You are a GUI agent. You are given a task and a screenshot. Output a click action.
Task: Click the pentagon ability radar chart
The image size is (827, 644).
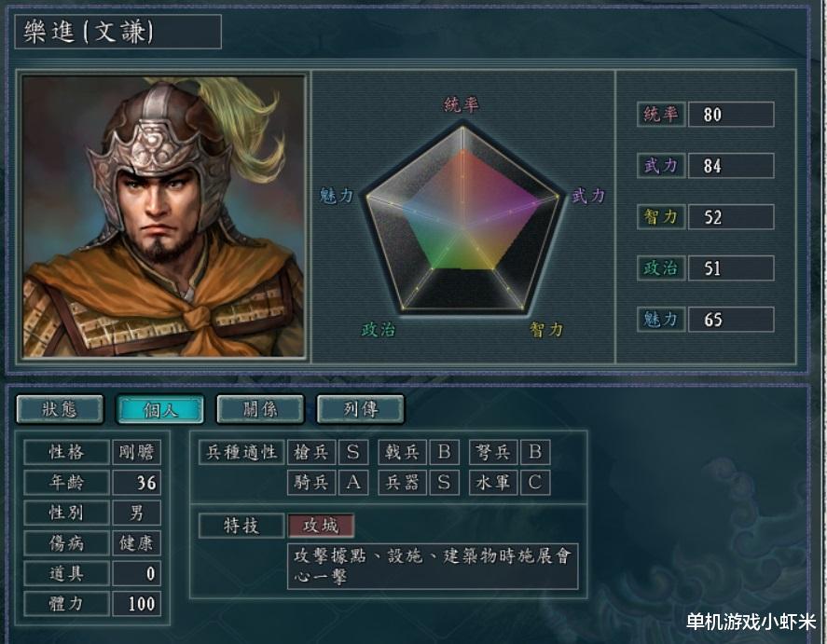pos(462,219)
